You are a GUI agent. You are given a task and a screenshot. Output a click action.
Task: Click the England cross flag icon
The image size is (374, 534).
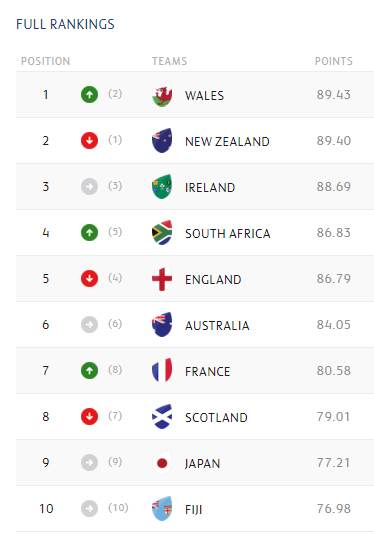pyautogui.click(x=162, y=279)
